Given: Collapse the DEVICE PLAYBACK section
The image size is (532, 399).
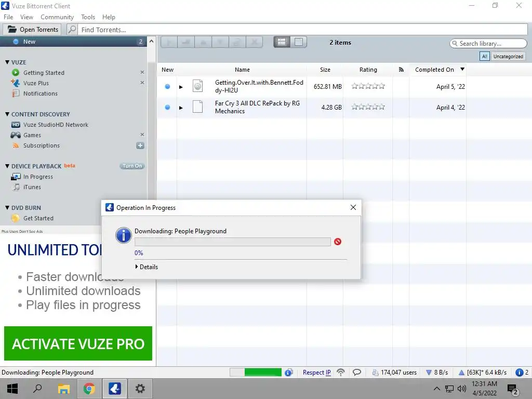Looking at the screenshot, I should point(7,166).
